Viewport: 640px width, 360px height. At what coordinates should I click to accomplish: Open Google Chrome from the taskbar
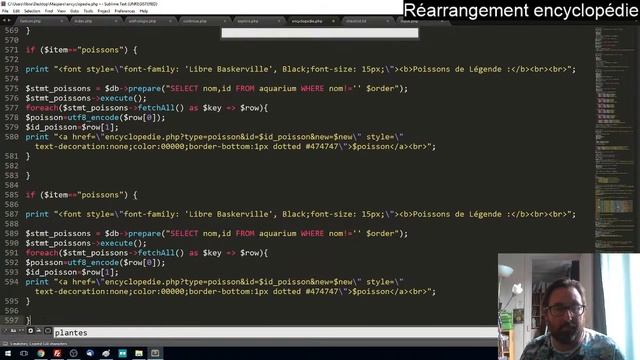tap(41, 353)
